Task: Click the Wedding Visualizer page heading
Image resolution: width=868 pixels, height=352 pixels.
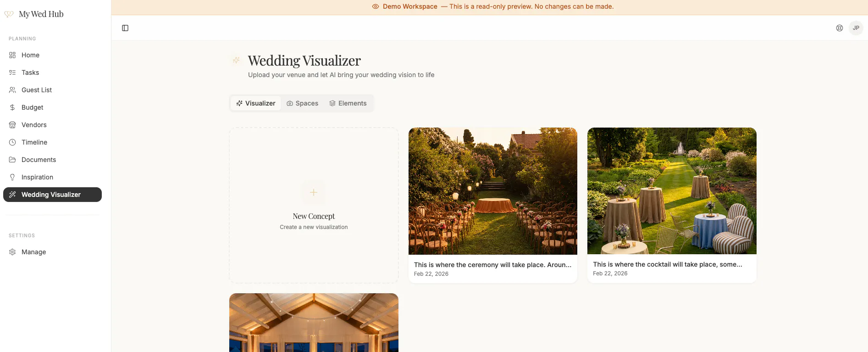Action: (x=304, y=61)
